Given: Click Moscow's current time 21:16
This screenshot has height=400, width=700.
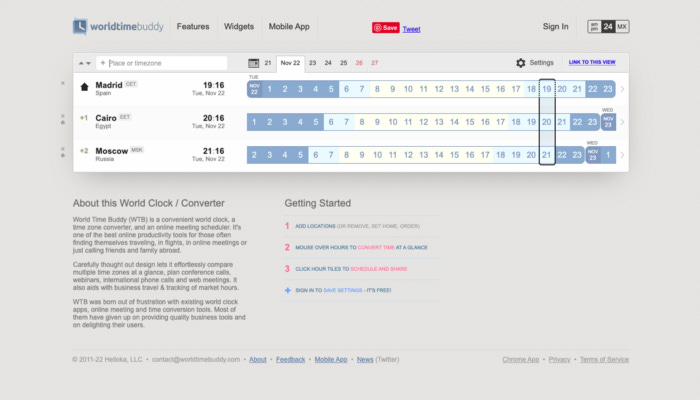Looking at the screenshot, I should click(213, 151).
